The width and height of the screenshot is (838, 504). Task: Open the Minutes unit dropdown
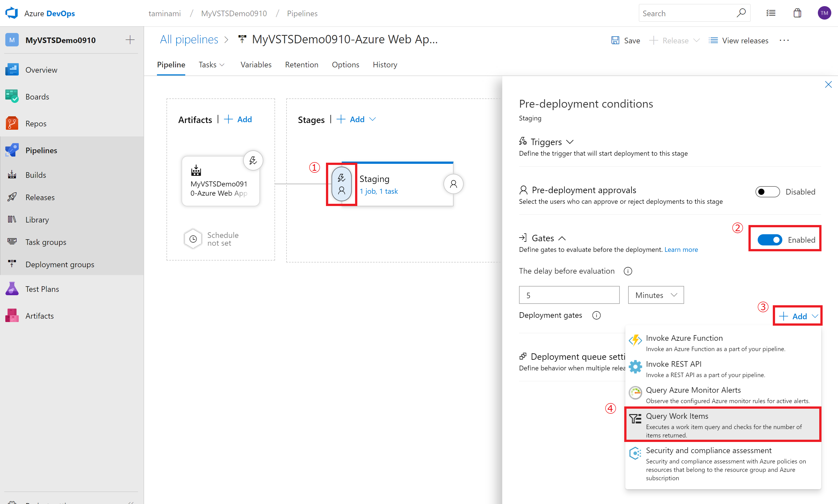656,295
